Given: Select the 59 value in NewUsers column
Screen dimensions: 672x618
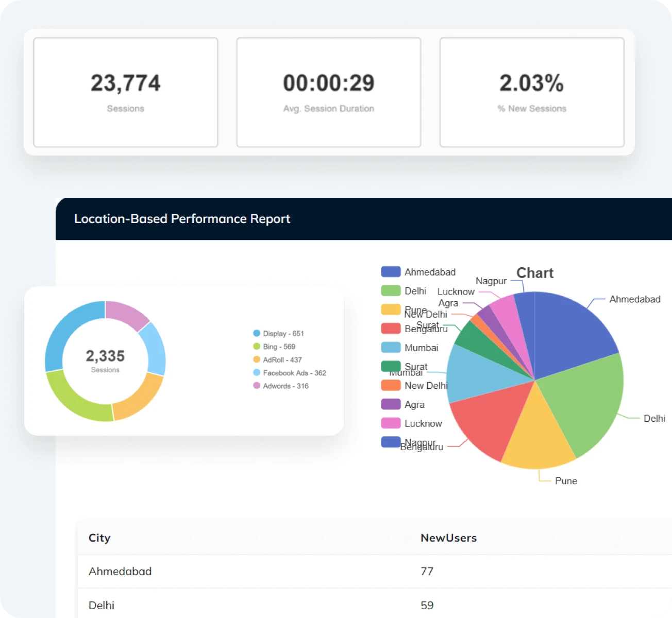Looking at the screenshot, I should 427,605.
